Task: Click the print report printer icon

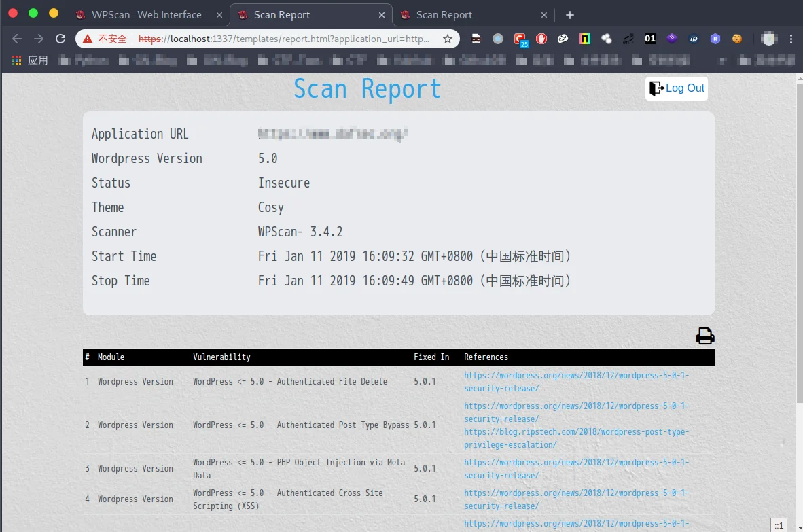Action: 704,336
